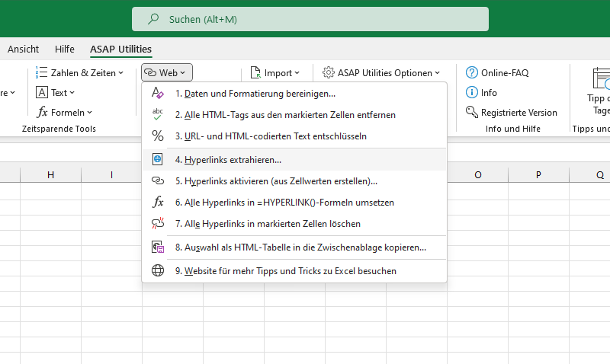Select the ASAP Utilities ribbon tab
The width and height of the screenshot is (610, 364).
click(x=121, y=49)
